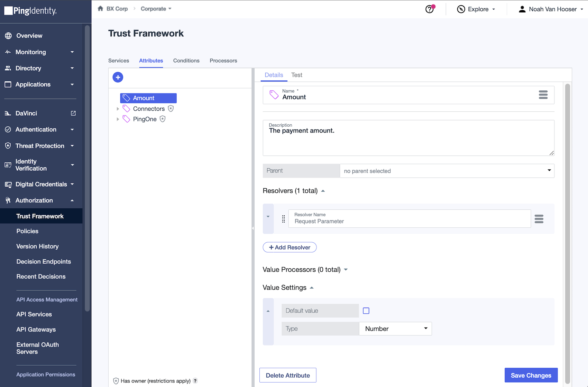The height and width of the screenshot is (387, 588).
Task: Collapse the Value Settings inner panel arrow
Action: coord(268,311)
